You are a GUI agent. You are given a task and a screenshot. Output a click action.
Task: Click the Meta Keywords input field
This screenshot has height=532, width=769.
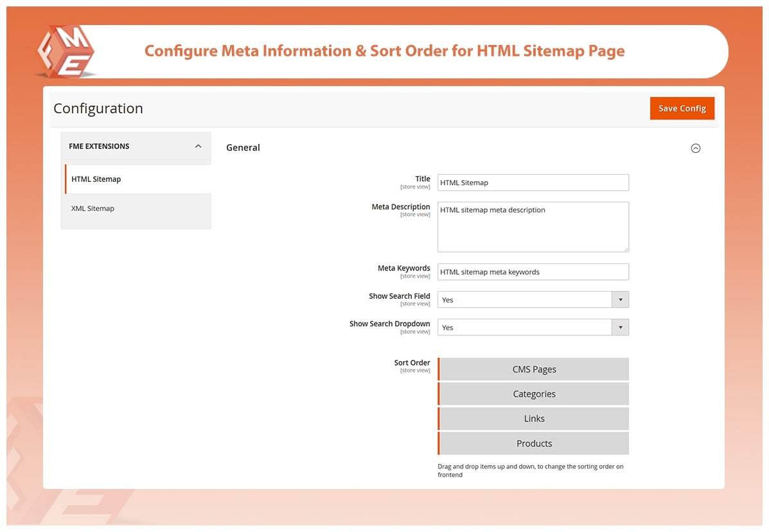[x=533, y=272]
